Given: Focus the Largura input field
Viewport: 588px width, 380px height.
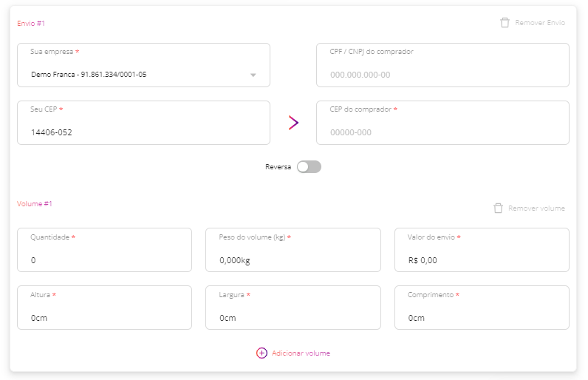Looking at the screenshot, I should [293, 308].
